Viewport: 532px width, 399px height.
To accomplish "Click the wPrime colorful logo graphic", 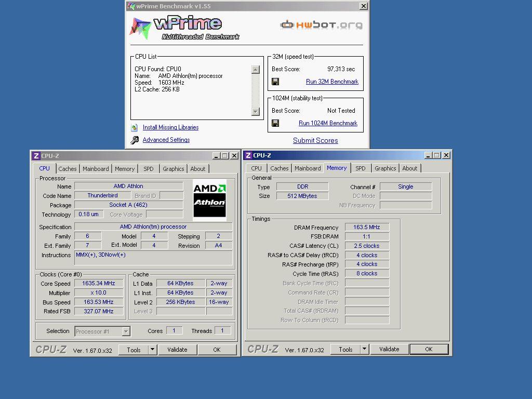I will (140, 29).
